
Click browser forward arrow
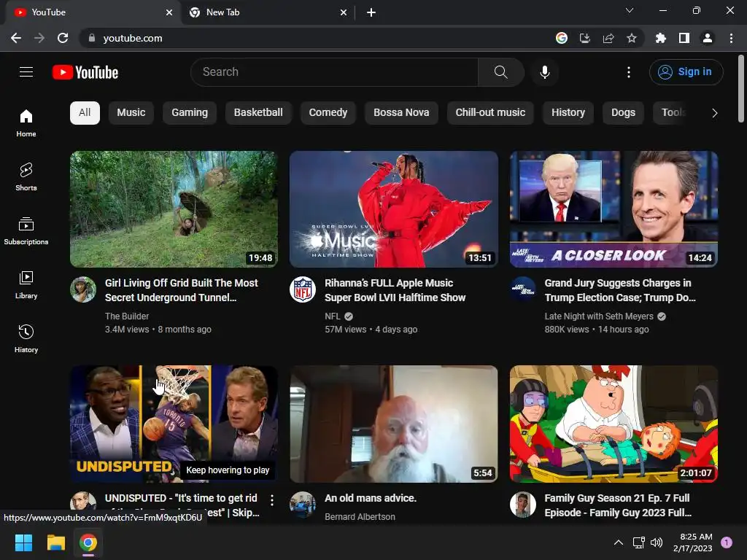[39, 38]
